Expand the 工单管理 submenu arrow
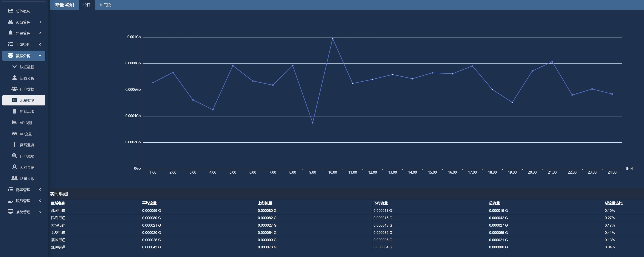 [x=40, y=44]
